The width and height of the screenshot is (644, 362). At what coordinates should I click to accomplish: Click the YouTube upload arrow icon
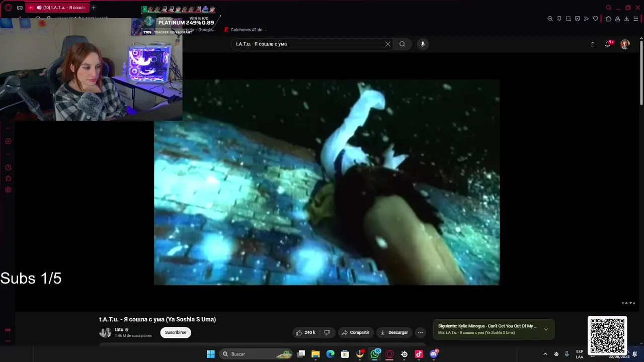coord(593,44)
